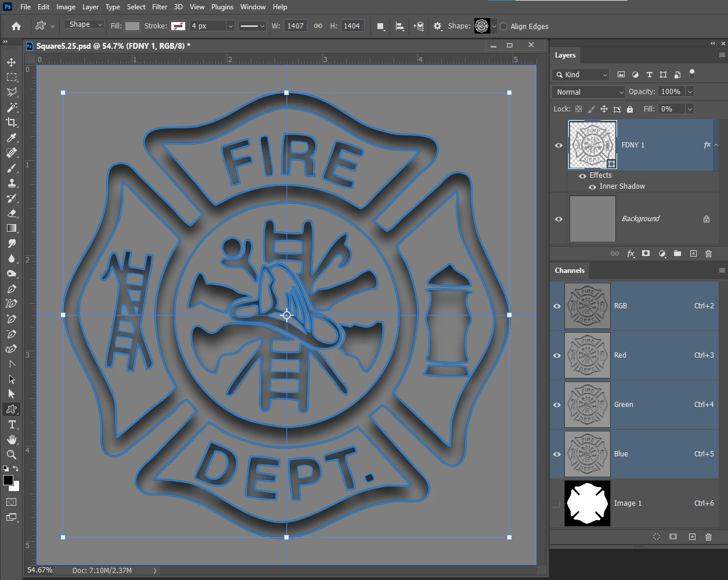
Task: Select the Polygonal Lasso tool
Action: click(11, 92)
